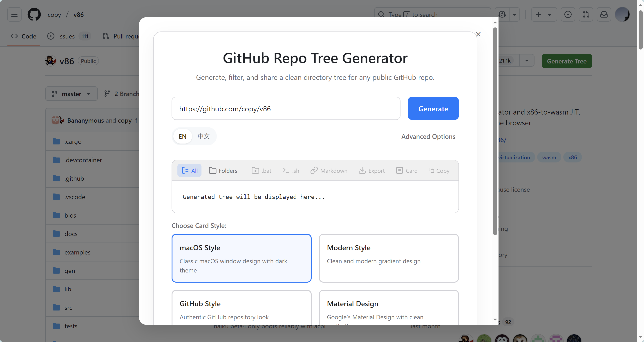Select the All tree view filter
Image resolution: width=644 pixels, height=342 pixels.
coord(189,171)
